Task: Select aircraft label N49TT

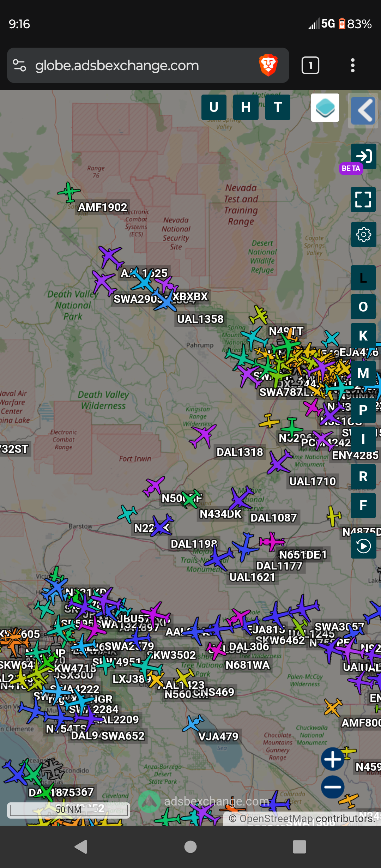Action: coord(286,331)
